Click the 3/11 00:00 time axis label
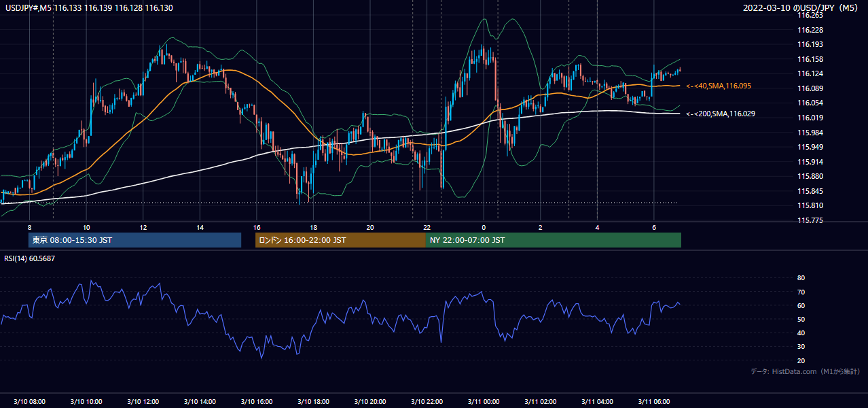The height and width of the screenshot is (408, 868). coord(483,402)
